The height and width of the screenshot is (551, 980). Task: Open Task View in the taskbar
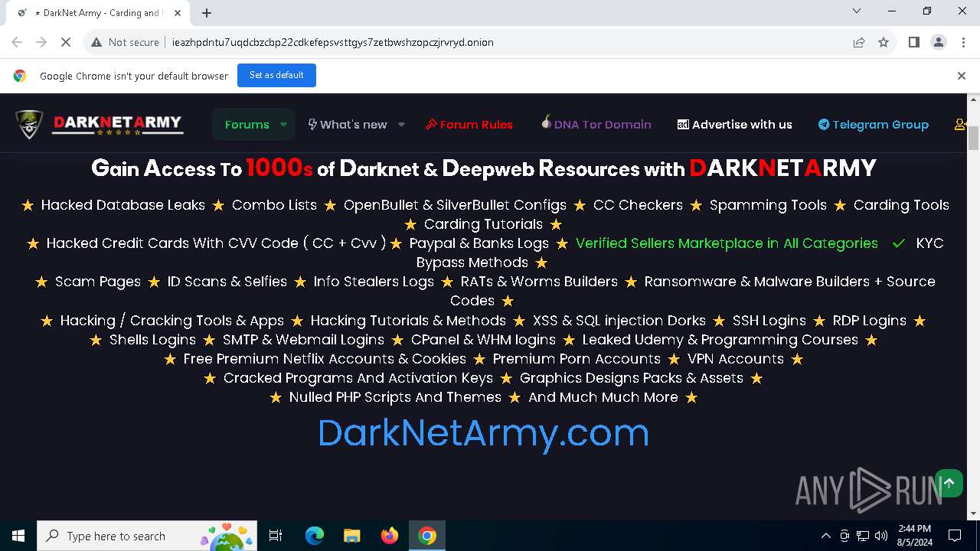click(276, 536)
